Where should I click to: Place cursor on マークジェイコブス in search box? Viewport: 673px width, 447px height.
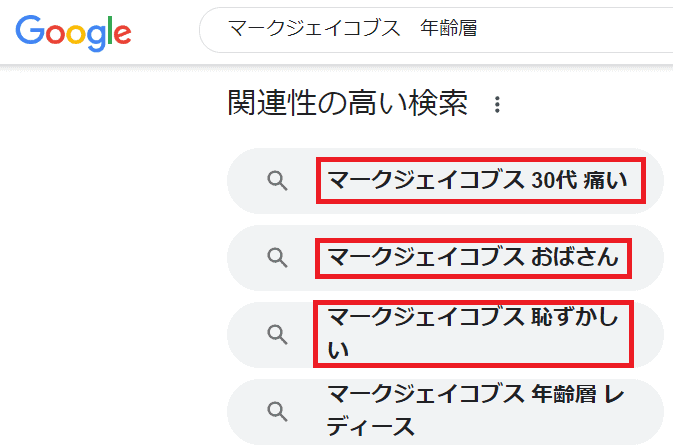point(314,28)
